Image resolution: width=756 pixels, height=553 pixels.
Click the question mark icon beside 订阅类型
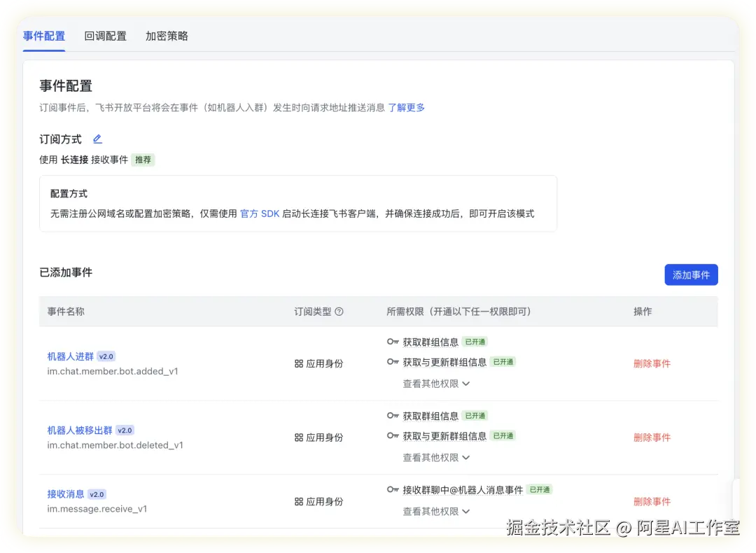[x=339, y=311]
